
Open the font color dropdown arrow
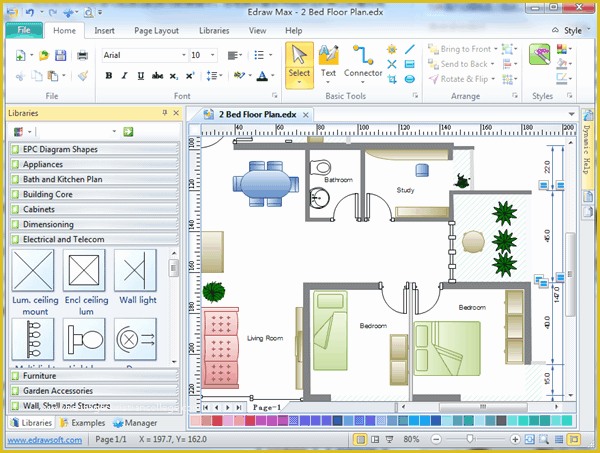273,76
